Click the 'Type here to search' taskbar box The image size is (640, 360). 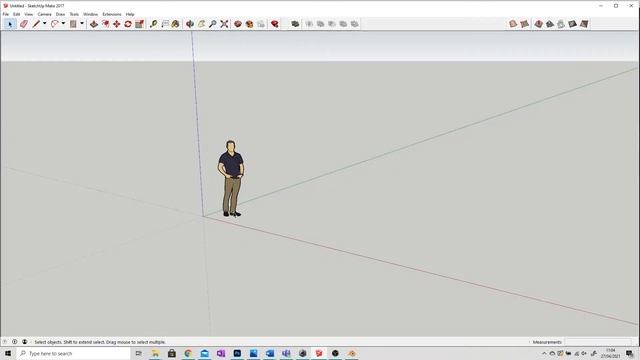[73, 353]
